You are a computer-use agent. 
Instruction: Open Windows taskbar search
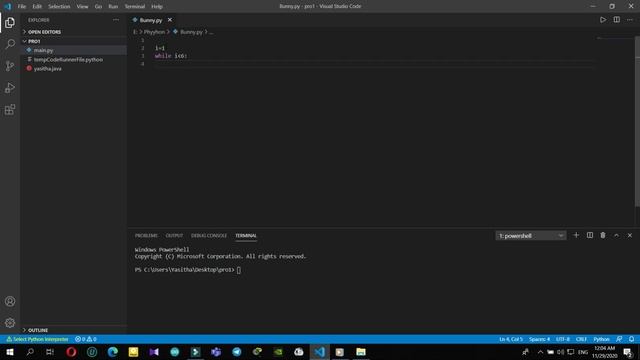30,352
